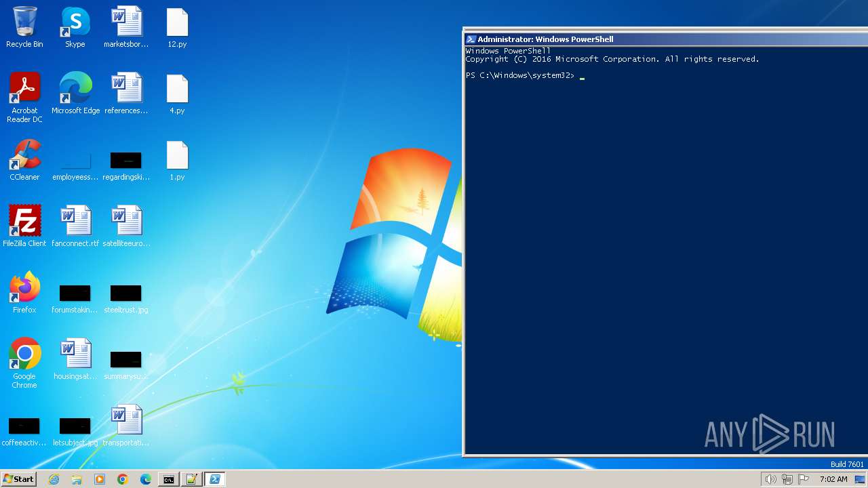Launch Chrome from the taskbar
The width and height of the screenshot is (868, 488).
pos(123,479)
